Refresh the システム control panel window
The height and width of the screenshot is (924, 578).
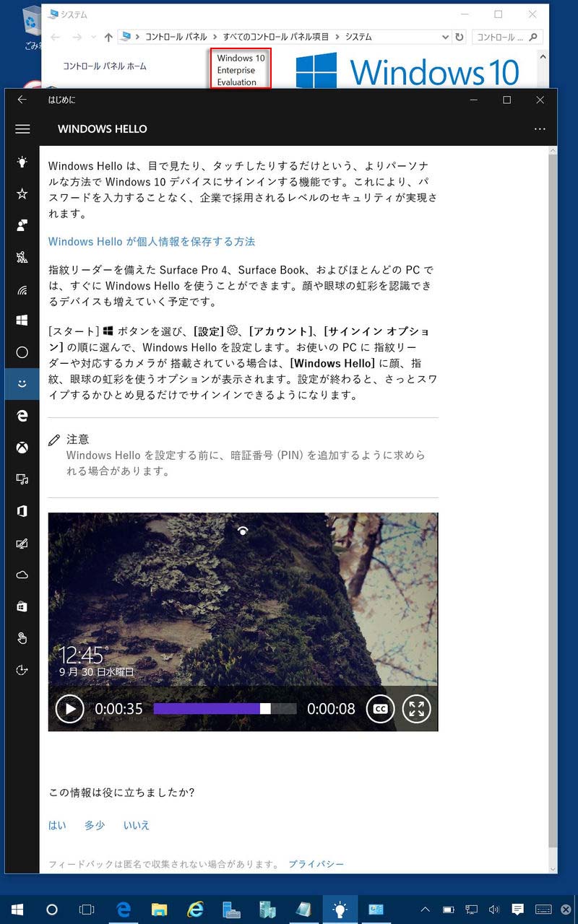pos(460,37)
